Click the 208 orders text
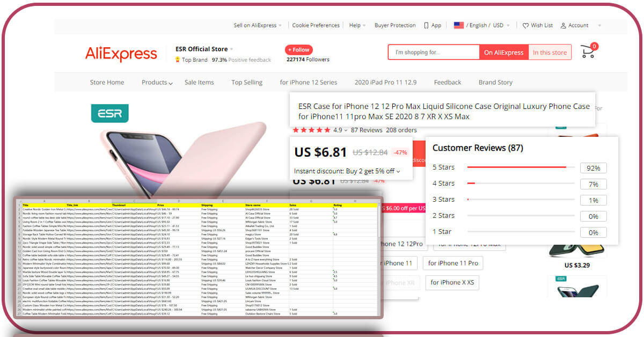The image size is (644, 337). (401, 130)
